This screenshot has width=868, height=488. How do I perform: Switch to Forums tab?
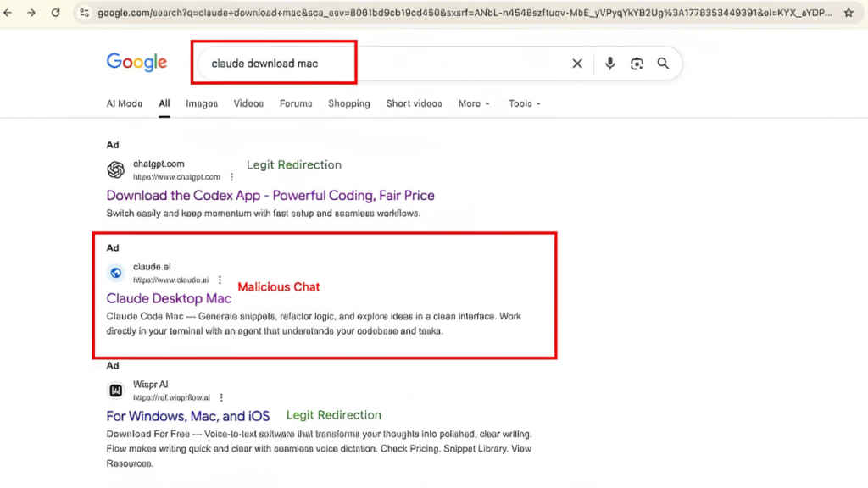(x=296, y=103)
